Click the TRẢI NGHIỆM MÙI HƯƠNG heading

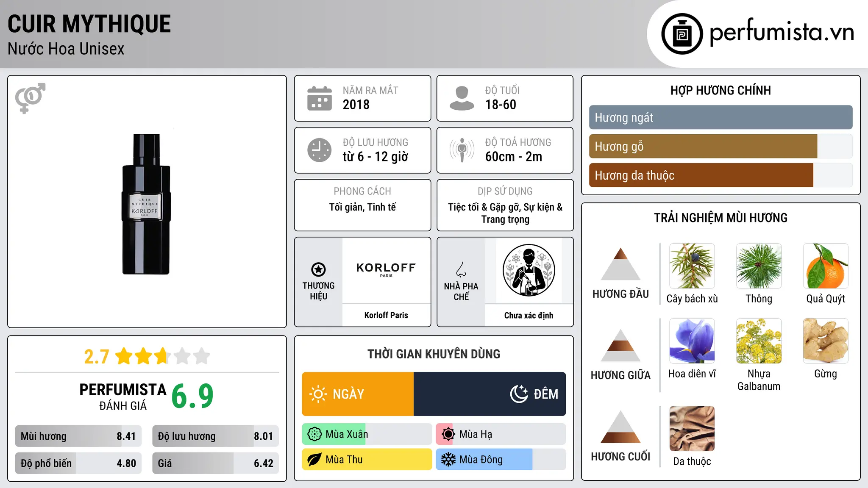(x=721, y=218)
